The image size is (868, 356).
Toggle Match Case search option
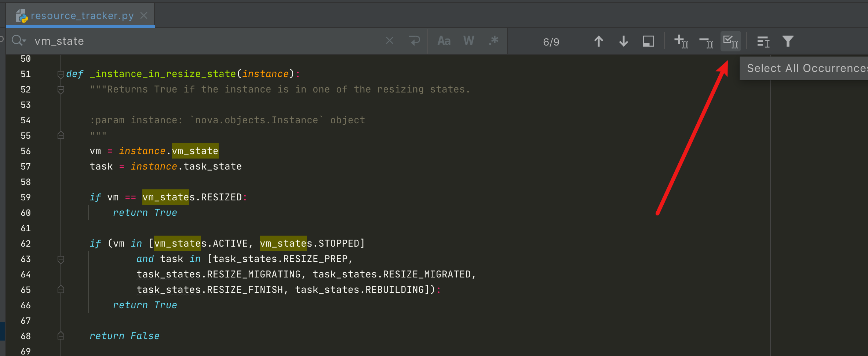444,41
